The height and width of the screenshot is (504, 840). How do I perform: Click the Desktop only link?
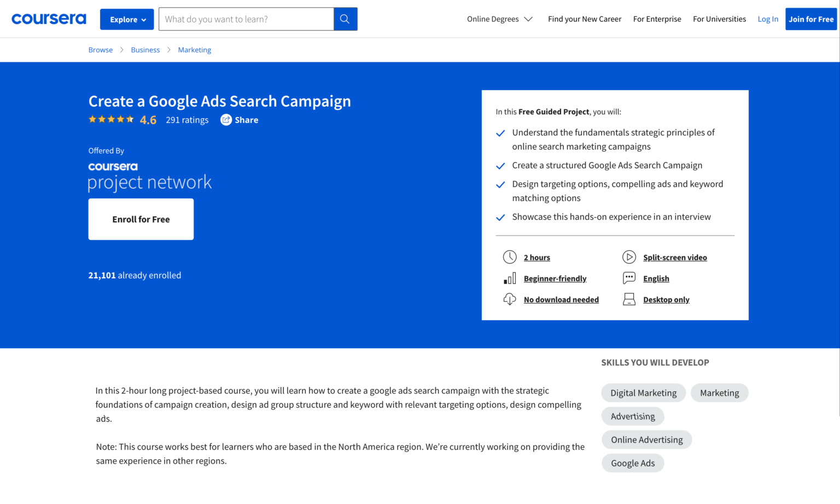[x=666, y=300]
